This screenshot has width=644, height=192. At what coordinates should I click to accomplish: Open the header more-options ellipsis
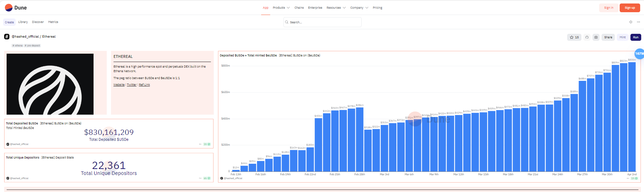click(638, 22)
